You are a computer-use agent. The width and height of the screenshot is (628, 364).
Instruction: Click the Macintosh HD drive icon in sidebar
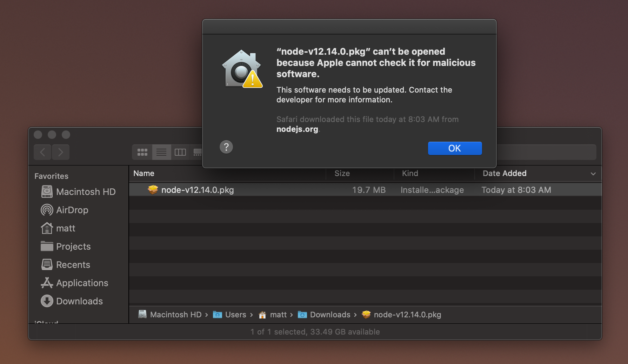pyautogui.click(x=47, y=191)
